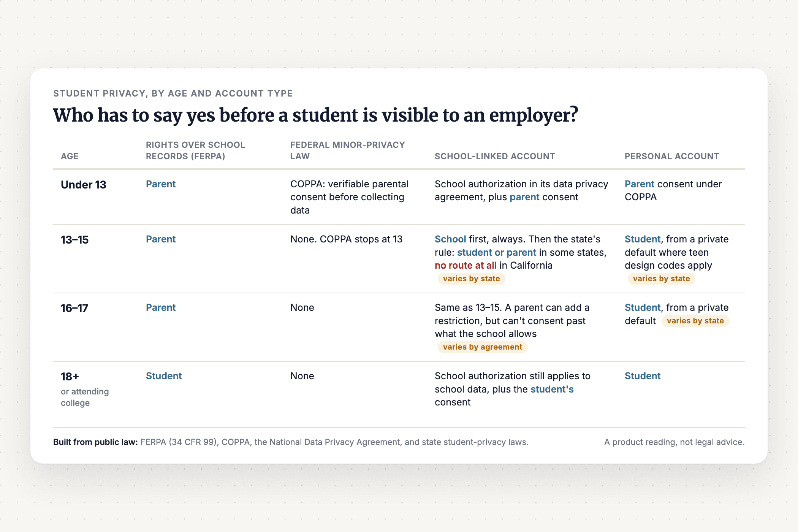
Task: Click 'School authorization in its data privacy agreement' text
Action: coord(521,191)
